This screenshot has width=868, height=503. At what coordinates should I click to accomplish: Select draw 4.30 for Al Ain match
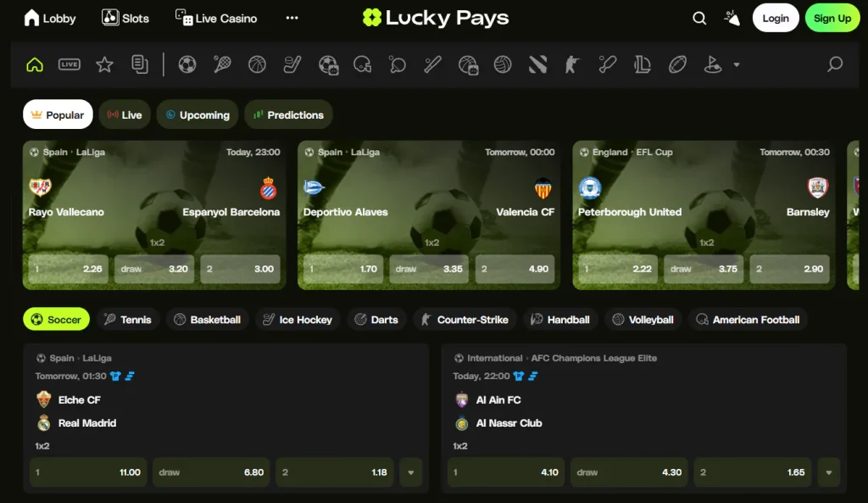pos(629,472)
